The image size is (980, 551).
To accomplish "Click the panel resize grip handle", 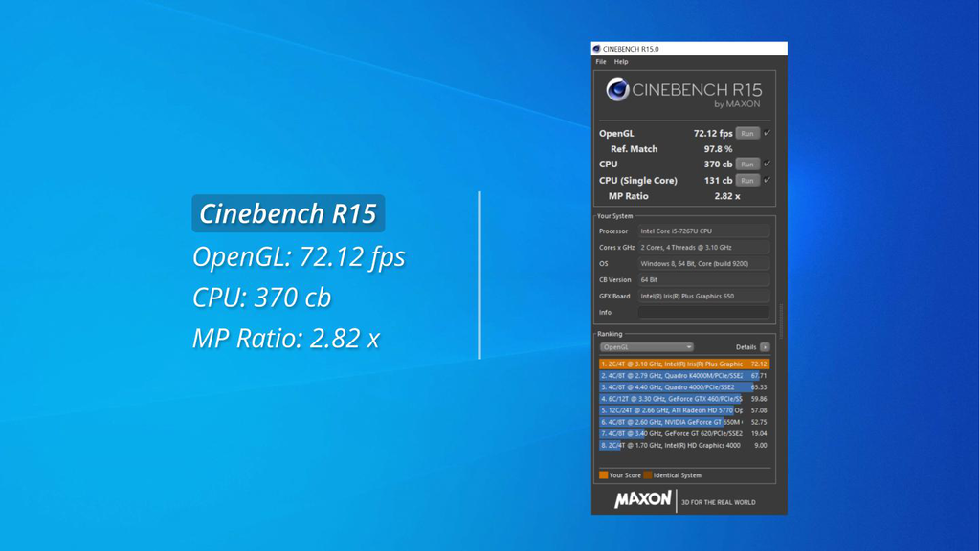I will (x=781, y=321).
